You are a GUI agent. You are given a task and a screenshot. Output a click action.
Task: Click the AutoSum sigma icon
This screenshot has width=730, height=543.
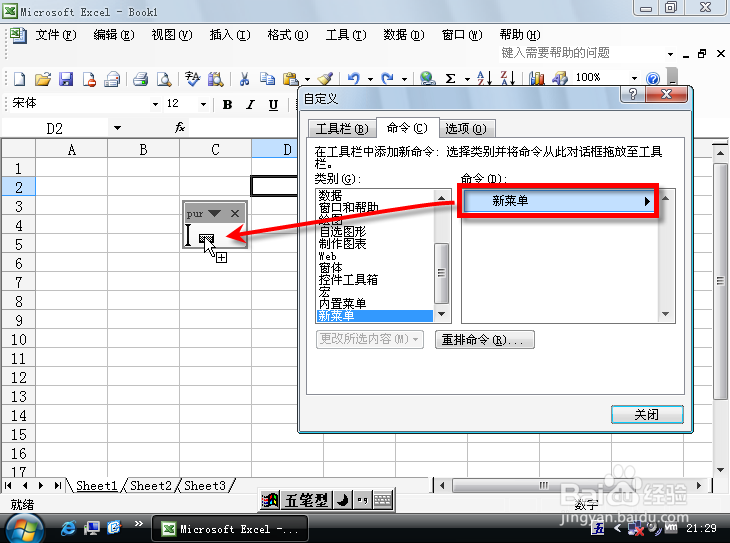point(450,79)
